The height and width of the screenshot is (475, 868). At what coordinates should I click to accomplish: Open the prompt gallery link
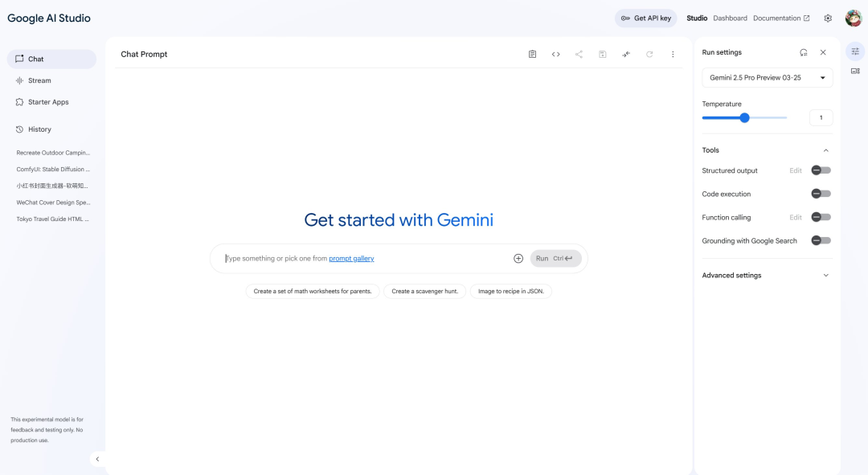click(x=351, y=259)
